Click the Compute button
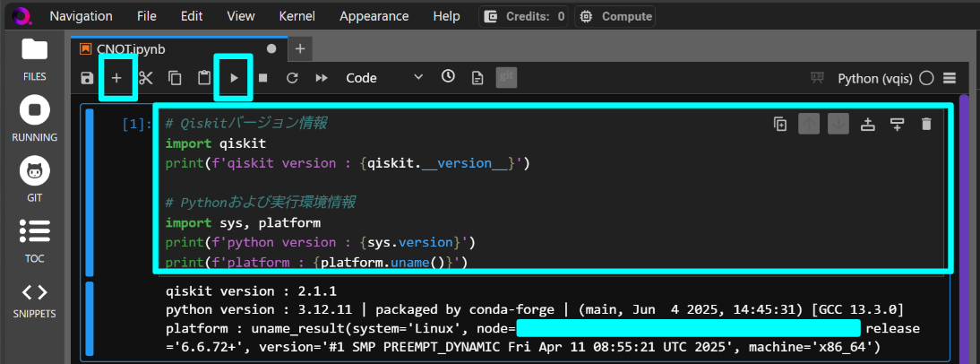Screen dimensions: 980x364 (x=615, y=16)
